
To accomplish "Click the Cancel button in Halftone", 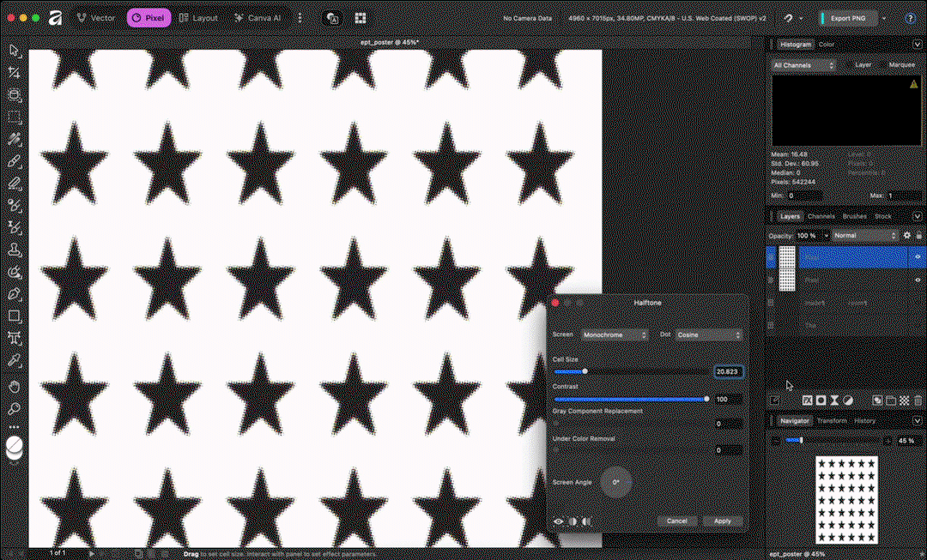I will (677, 521).
